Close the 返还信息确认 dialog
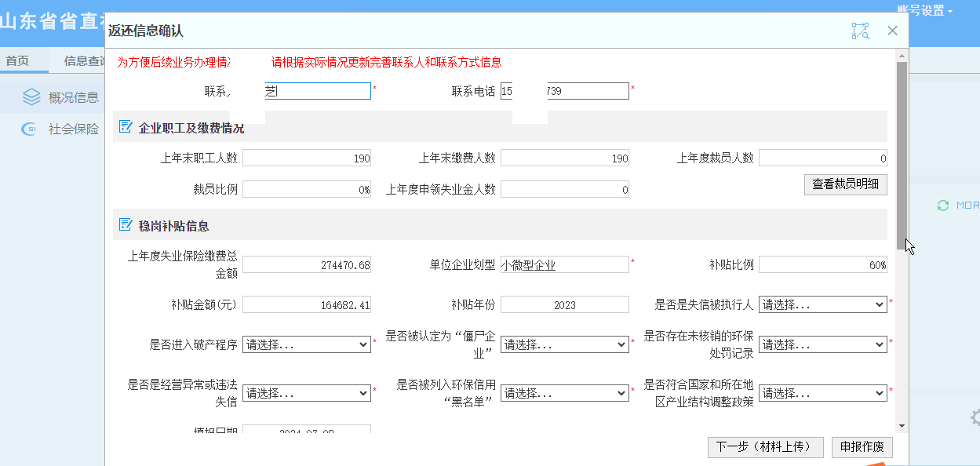980x466 pixels. click(x=892, y=31)
